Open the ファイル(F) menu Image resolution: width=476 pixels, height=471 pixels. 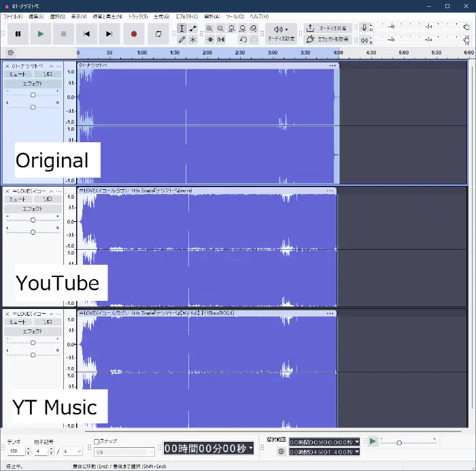(x=13, y=16)
